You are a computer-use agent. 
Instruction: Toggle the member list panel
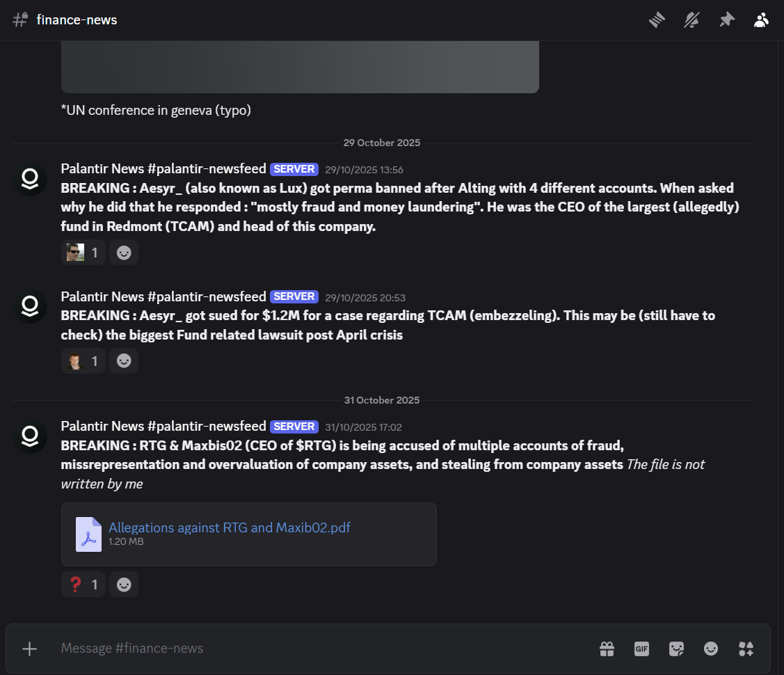[761, 20]
